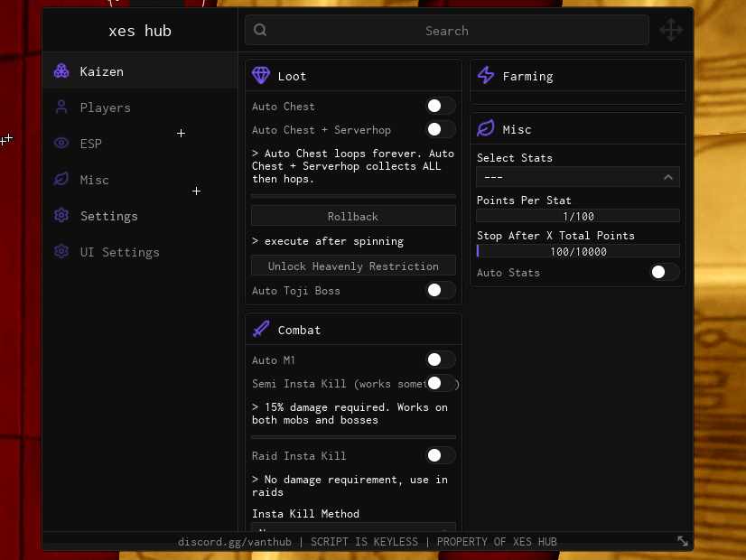746x560 pixels.
Task: Click the Misc panel header label
Action: click(517, 129)
